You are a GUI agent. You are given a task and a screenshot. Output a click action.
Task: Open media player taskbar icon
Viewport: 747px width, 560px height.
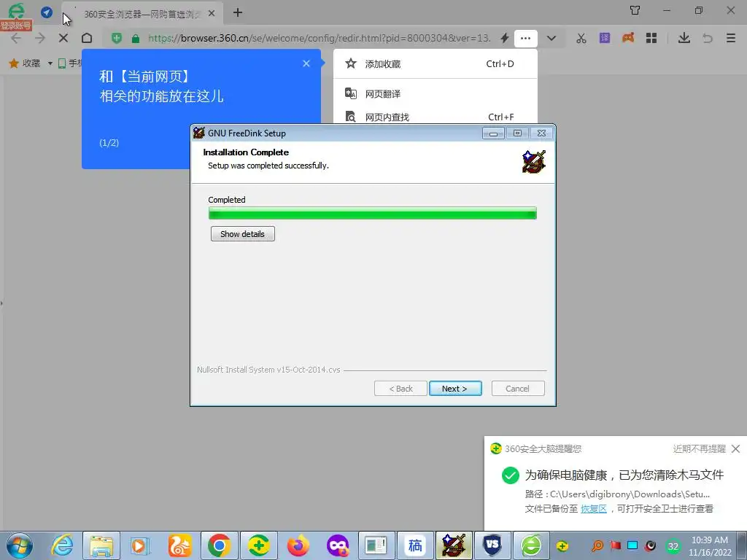140,545
